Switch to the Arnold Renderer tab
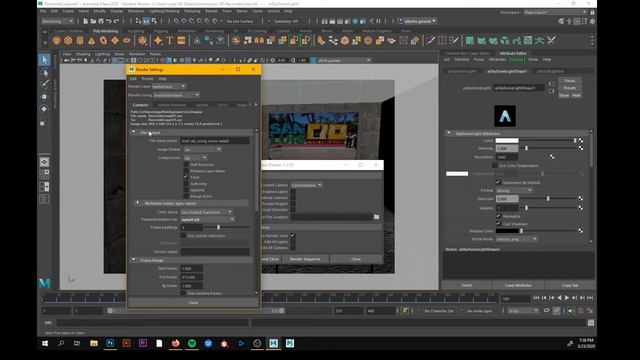This screenshot has width=640, height=360. 172,105
